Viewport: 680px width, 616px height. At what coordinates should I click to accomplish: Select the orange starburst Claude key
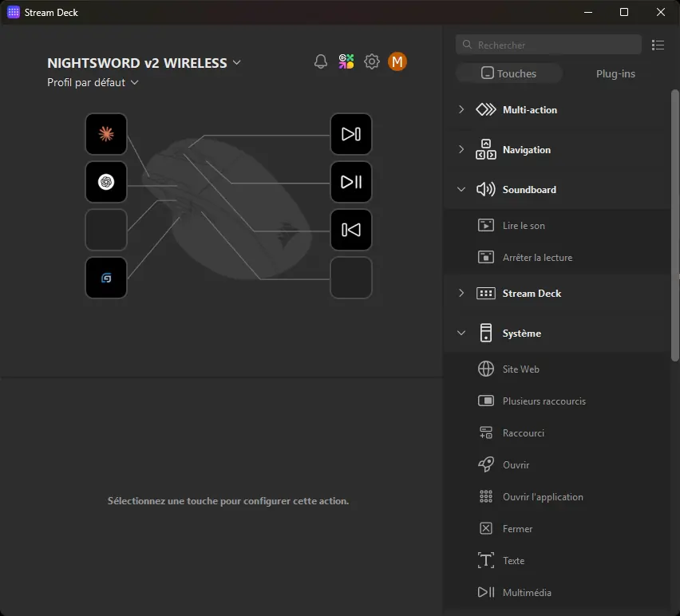[x=106, y=134]
